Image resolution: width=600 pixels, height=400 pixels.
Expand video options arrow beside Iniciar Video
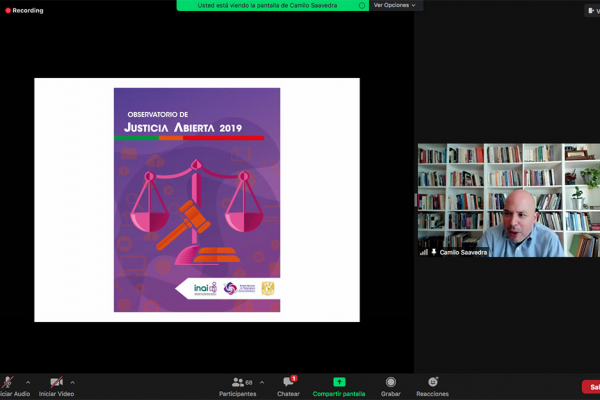72,382
